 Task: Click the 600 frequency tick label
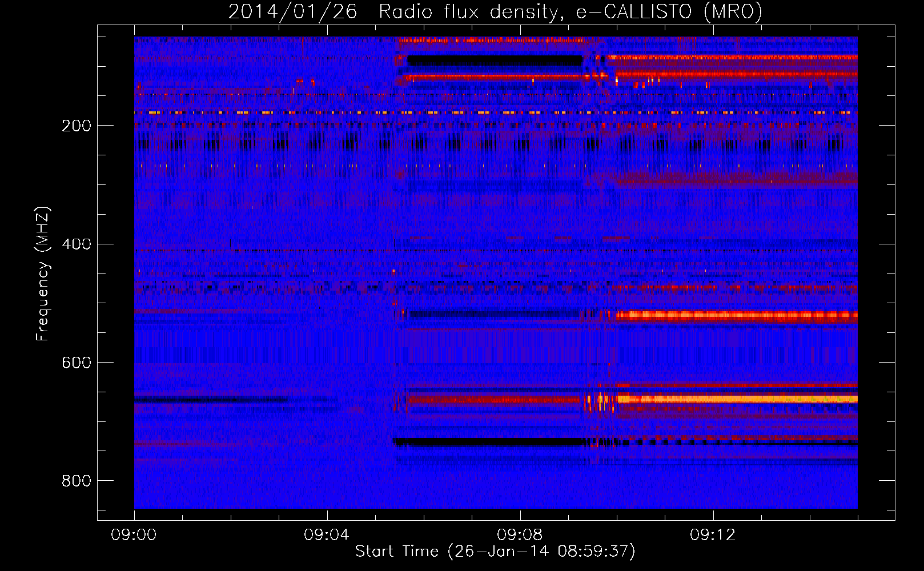coord(77,363)
